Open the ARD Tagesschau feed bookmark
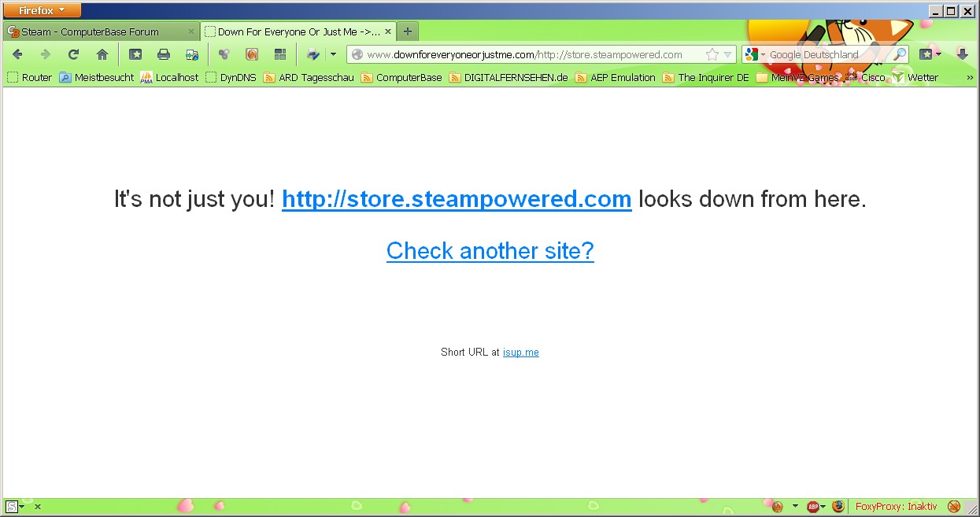The height and width of the screenshot is (517, 980). (x=309, y=77)
